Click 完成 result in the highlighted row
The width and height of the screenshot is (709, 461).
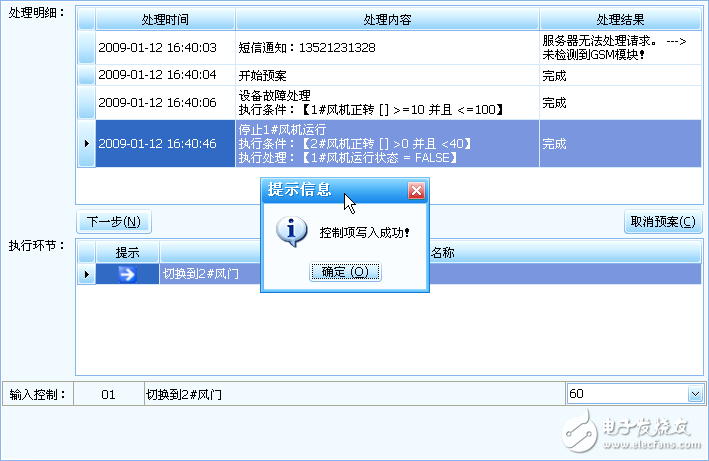pos(620,144)
